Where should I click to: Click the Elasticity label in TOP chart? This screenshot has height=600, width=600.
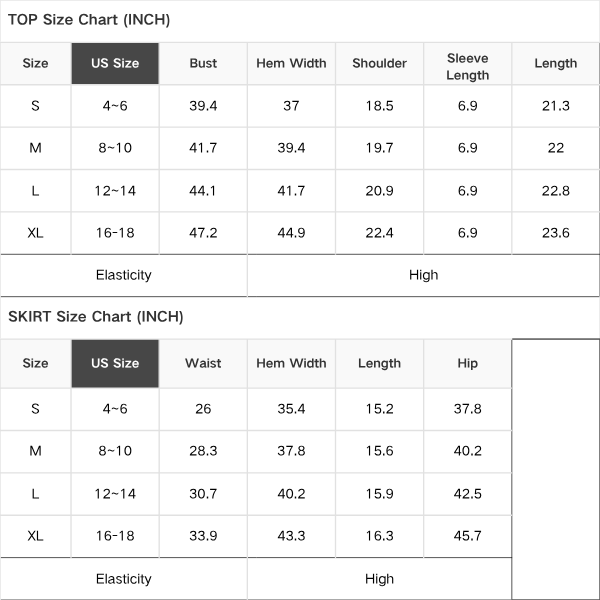click(x=124, y=275)
